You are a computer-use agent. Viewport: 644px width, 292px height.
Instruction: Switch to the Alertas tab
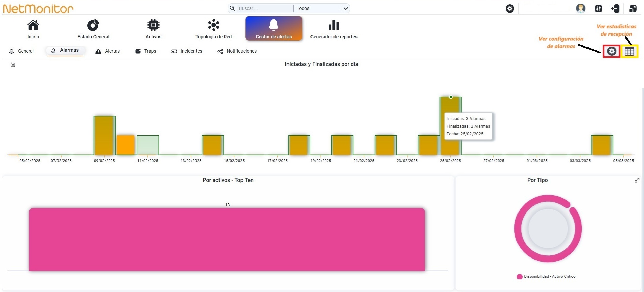[x=108, y=51]
